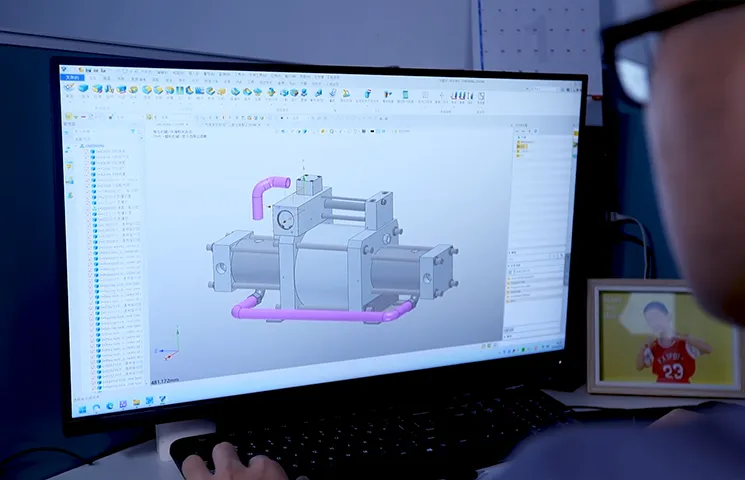This screenshot has height=480, width=745.
Task: Click the black color swatch in the viewport toolbar
Action: point(371,129)
